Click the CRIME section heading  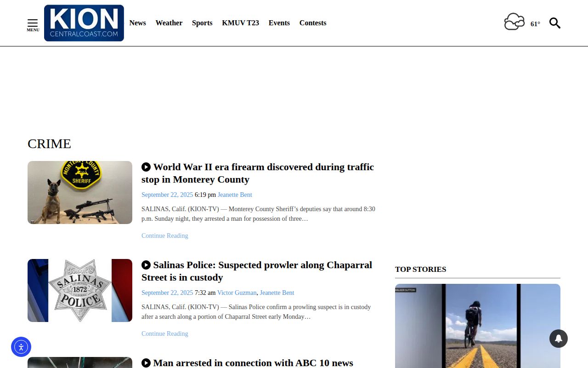point(49,144)
